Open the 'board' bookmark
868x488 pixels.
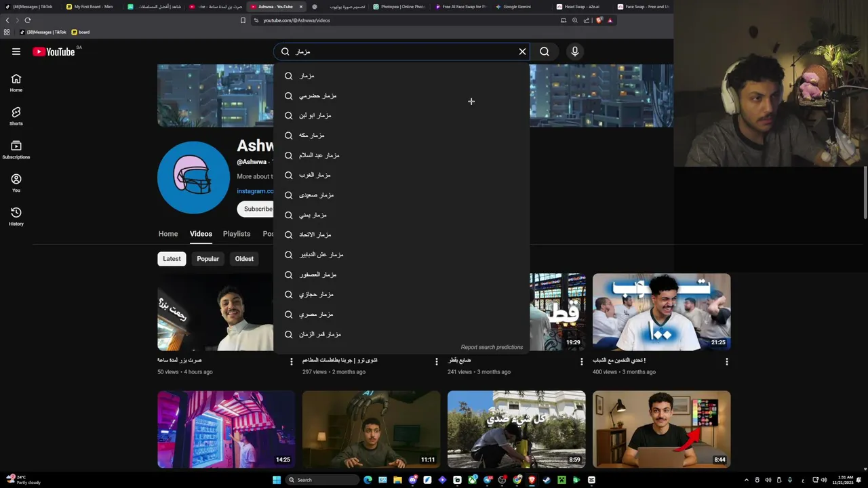coord(81,32)
